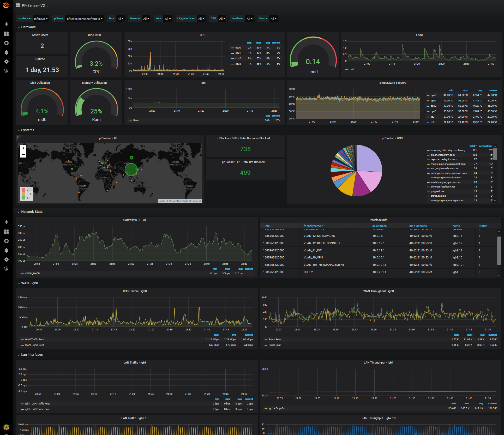The image size is (504, 435).
Task: Click the tz0 legend color swatch
Action: pyautogui.click(x=428, y=117)
